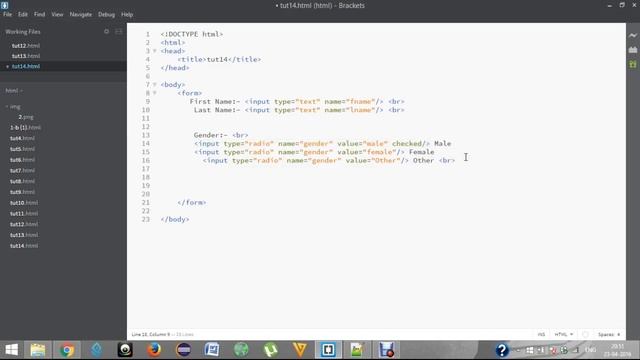Open tut9.html in the file tree
The image size is (640, 360).
pos(22,192)
